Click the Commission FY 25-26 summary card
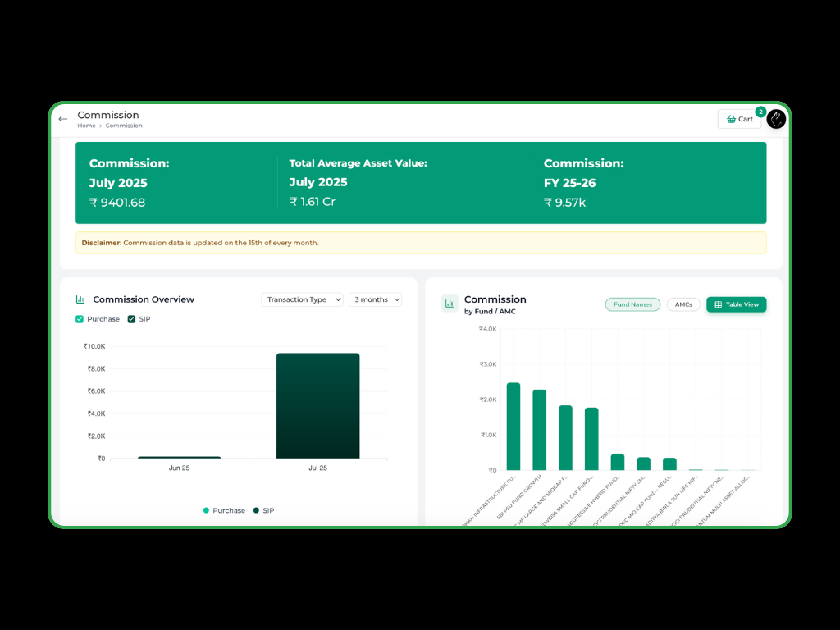Image resolution: width=840 pixels, height=630 pixels. point(648,182)
